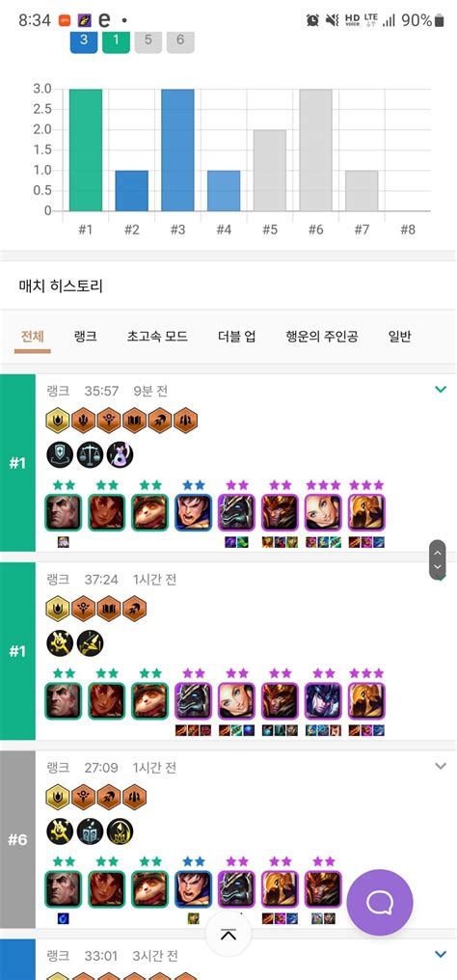Toggle the green placement 1 chip
457x980 pixels.
tap(116, 40)
